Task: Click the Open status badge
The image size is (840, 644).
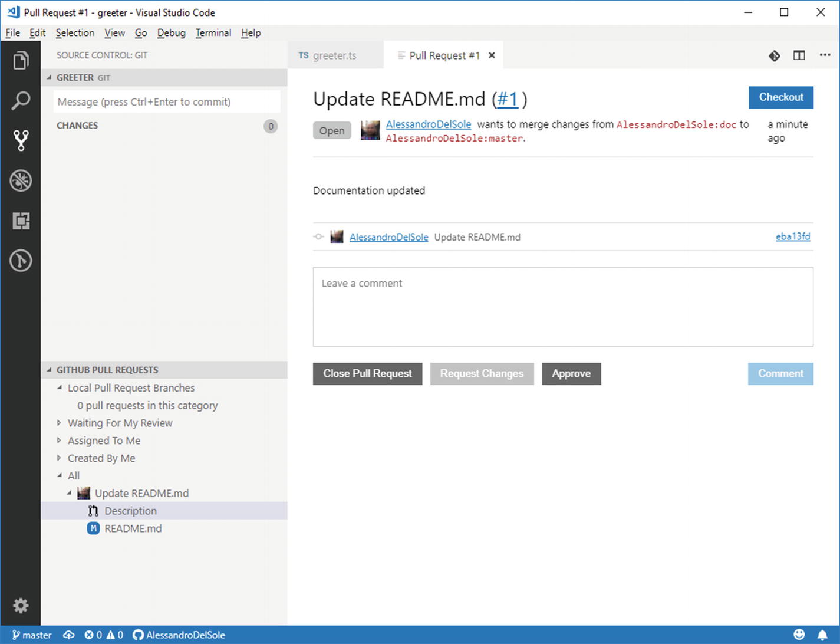Action: (x=332, y=130)
